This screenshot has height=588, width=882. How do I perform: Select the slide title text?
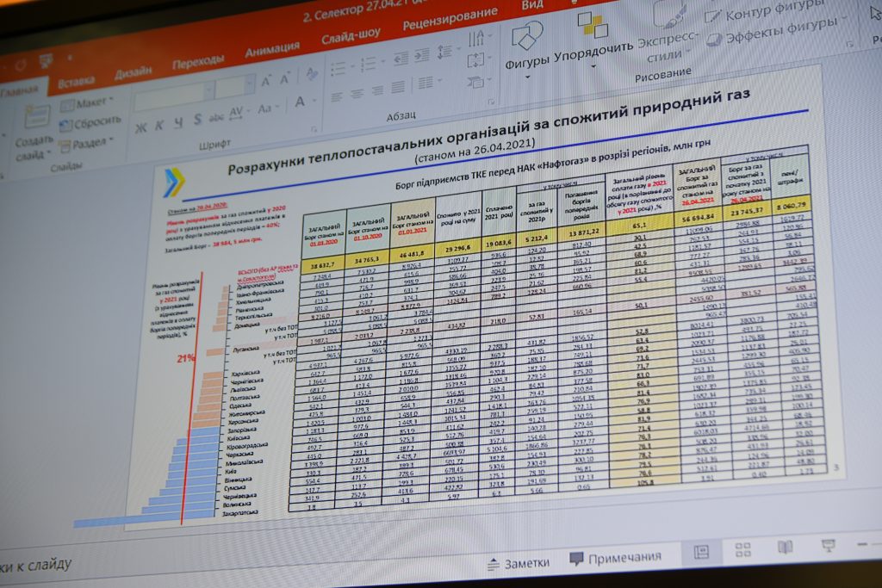click(488, 130)
